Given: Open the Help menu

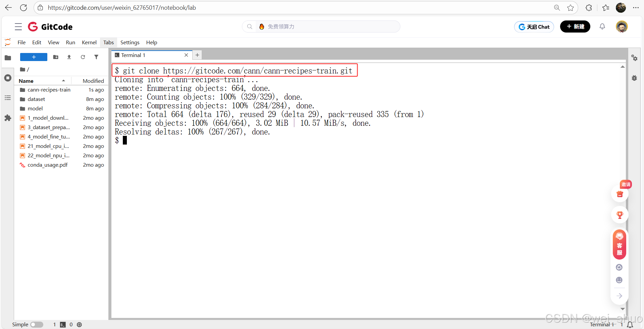Looking at the screenshot, I should pyautogui.click(x=151, y=42).
